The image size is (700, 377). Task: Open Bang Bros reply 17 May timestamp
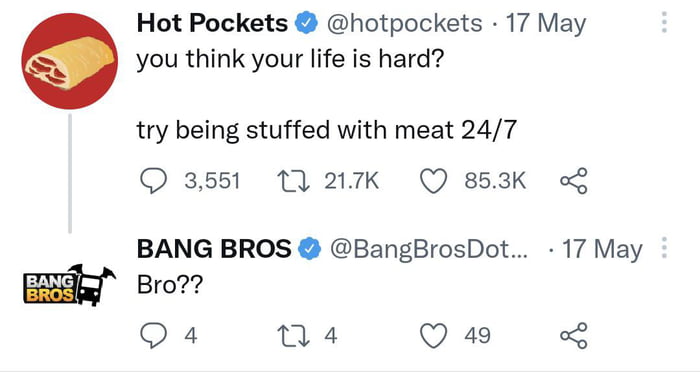point(602,249)
